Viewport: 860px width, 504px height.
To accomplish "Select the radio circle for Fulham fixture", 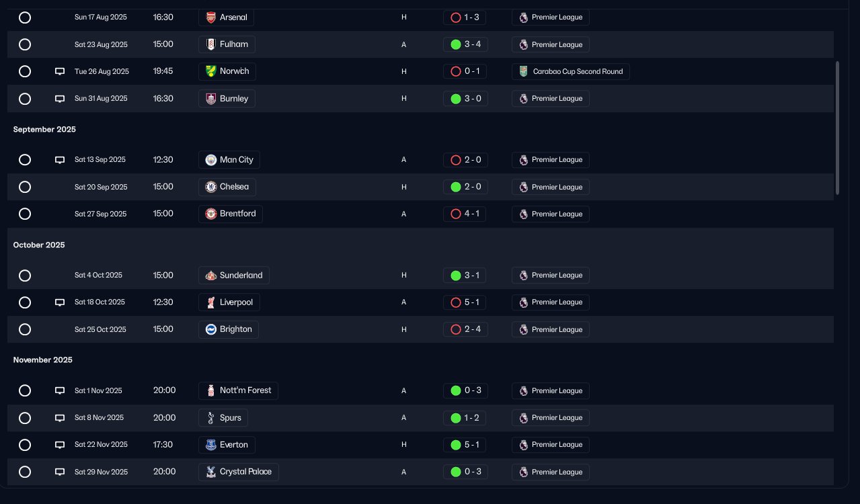I will point(25,44).
